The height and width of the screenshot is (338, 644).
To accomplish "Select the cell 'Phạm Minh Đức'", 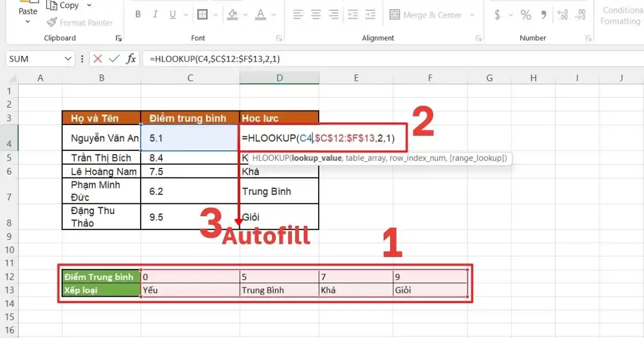I will pyautogui.click(x=101, y=191).
